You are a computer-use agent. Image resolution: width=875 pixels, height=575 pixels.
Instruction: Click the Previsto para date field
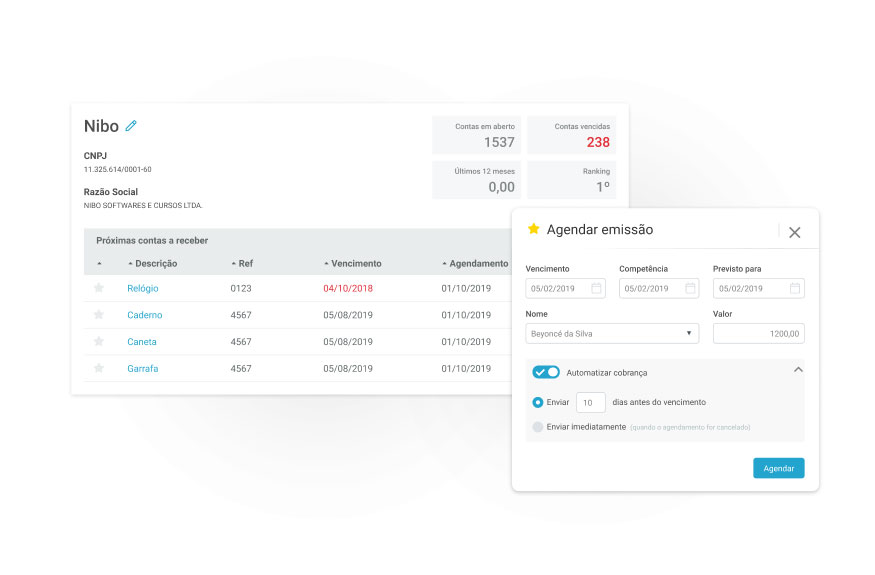758,288
